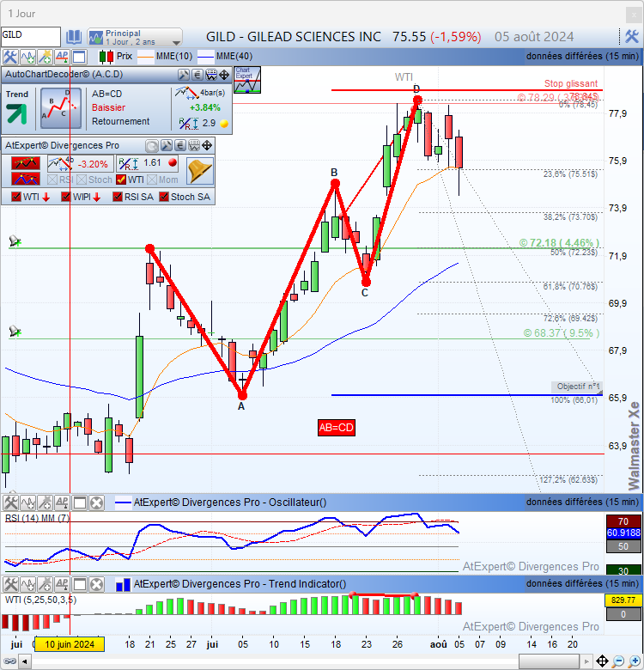Uncheck the Stoch SA checkbox
The image size is (644, 670).
tap(164, 197)
